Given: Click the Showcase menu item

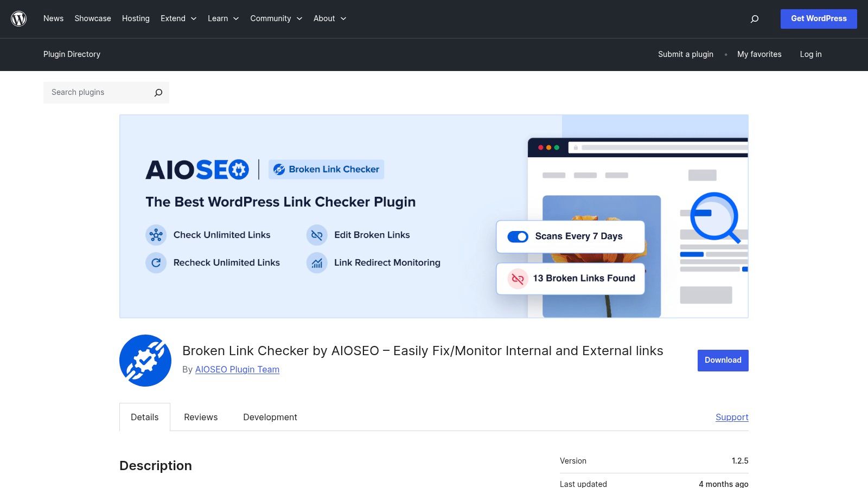Looking at the screenshot, I should pos(92,18).
